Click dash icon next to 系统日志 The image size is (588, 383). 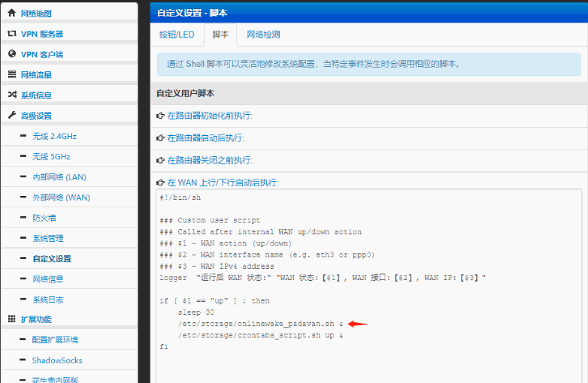point(23,299)
